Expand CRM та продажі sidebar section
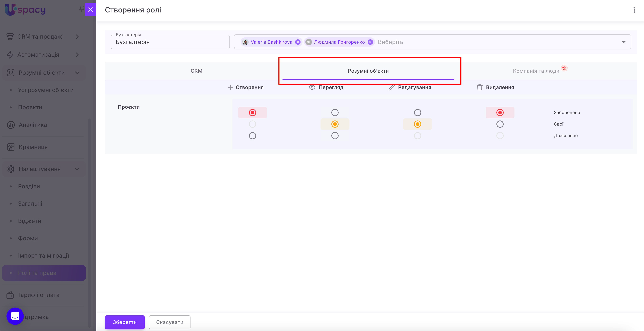644x331 pixels. point(77,37)
